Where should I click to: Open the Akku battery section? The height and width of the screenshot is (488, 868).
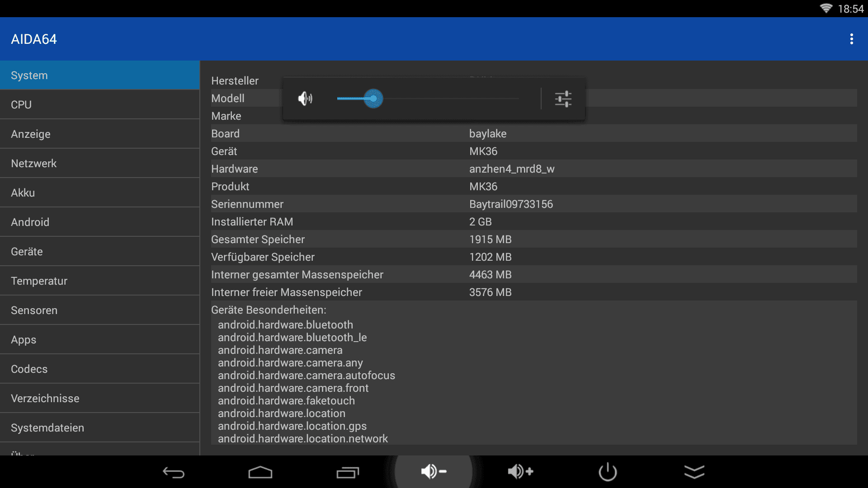pos(100,192)
